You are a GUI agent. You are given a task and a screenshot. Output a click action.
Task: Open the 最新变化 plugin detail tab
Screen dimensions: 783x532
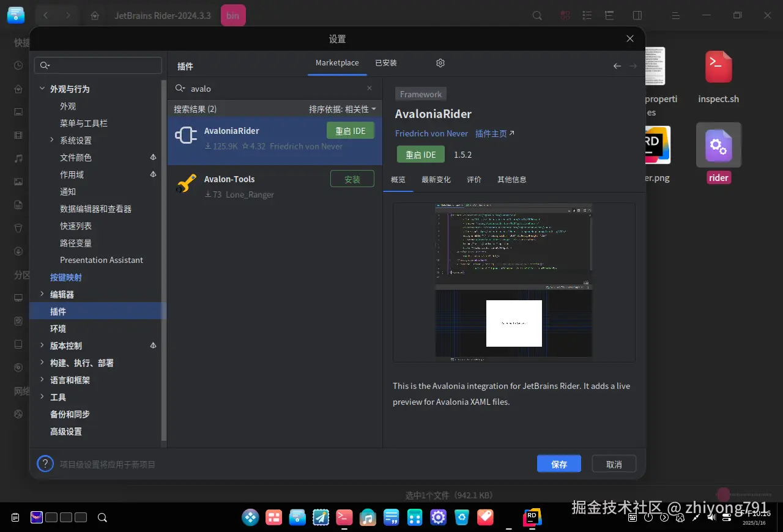click(436, 180)
